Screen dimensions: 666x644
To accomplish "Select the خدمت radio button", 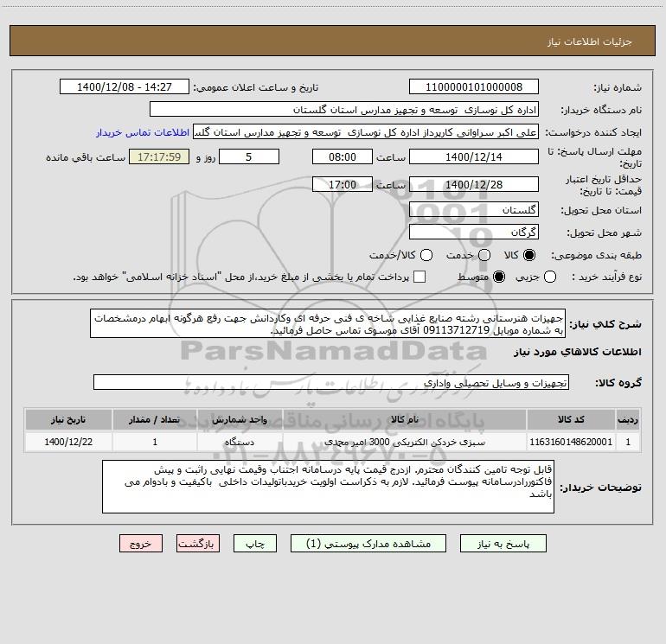I will [484, 255].
